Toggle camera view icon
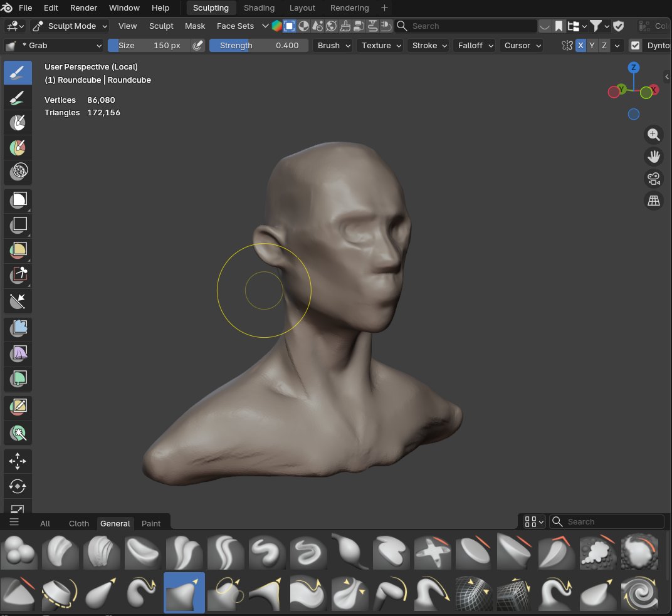This screenshot has height=616, width=672. pyautogui.click(x=653, y=179)
